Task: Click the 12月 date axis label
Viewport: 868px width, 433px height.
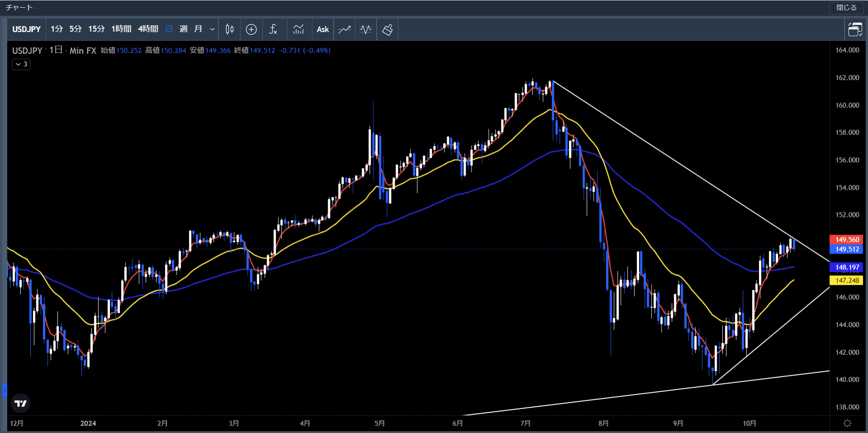Action: [17, 424]
